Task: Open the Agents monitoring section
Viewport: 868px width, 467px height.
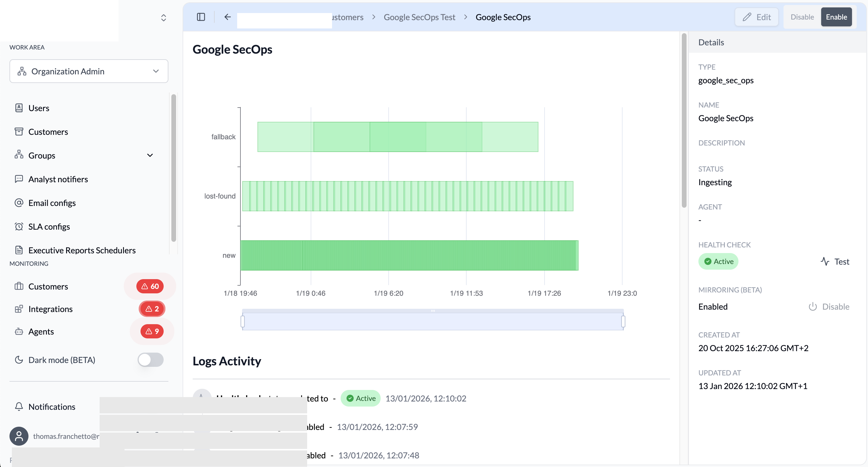Action: tap(41, 331)
